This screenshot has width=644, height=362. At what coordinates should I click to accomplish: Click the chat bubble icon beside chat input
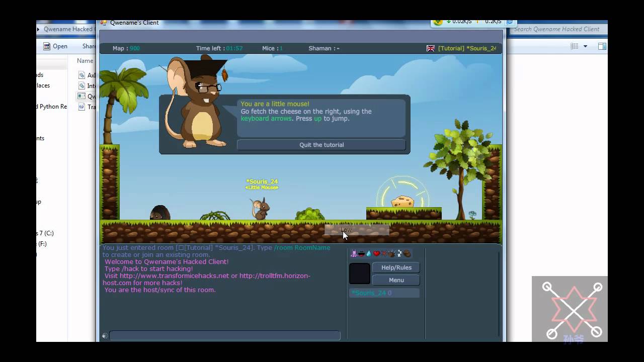coord(105,336)
